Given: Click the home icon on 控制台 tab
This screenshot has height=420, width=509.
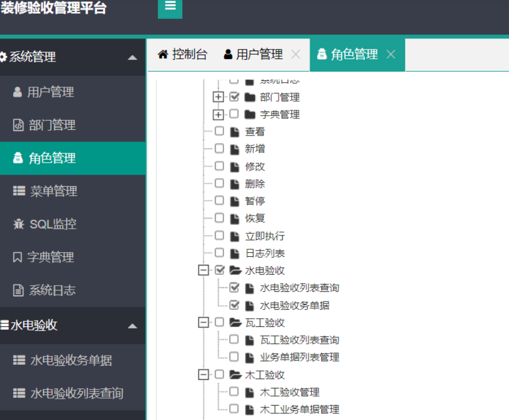Looking at the screenshot, I should pos(163,54).
